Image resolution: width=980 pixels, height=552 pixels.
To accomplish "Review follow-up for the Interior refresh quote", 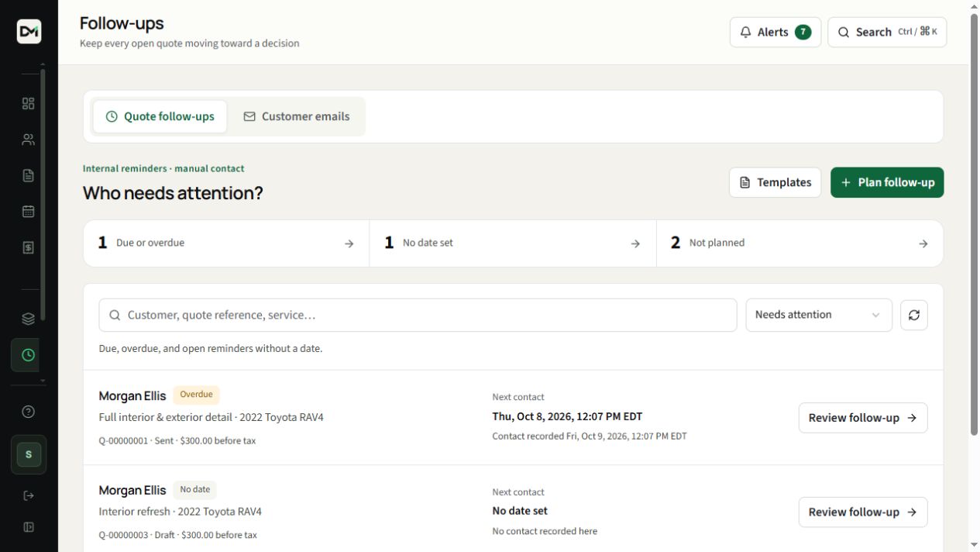I will click(x=863, y=512).
